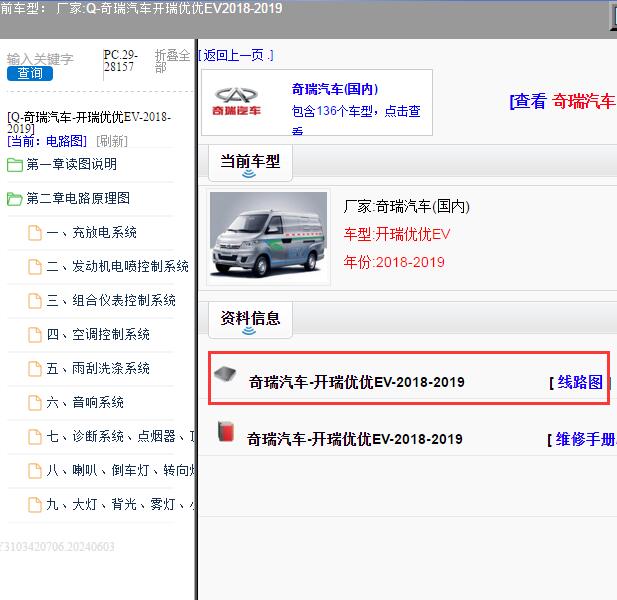The width and height of the screenshot is (617, 600).
Task: Click the gray chip icon of 线路图 row
Action: click(225, 373)
